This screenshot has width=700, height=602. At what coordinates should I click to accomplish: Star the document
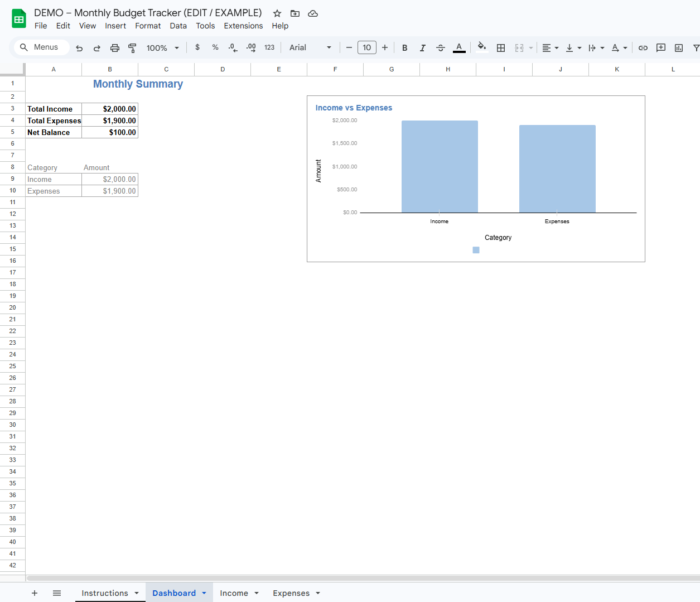(277, 13)
